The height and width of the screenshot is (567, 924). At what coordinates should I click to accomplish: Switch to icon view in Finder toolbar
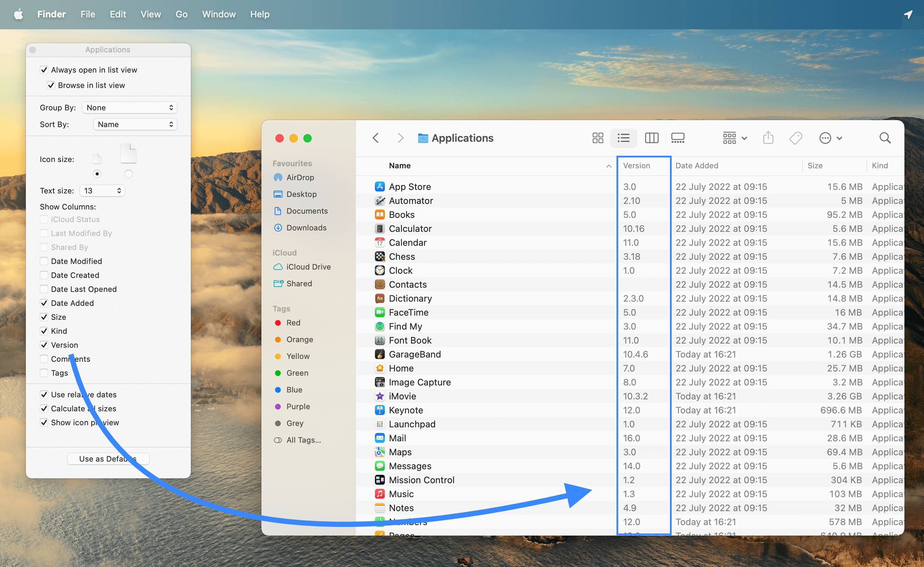click(x=598, y=138)
